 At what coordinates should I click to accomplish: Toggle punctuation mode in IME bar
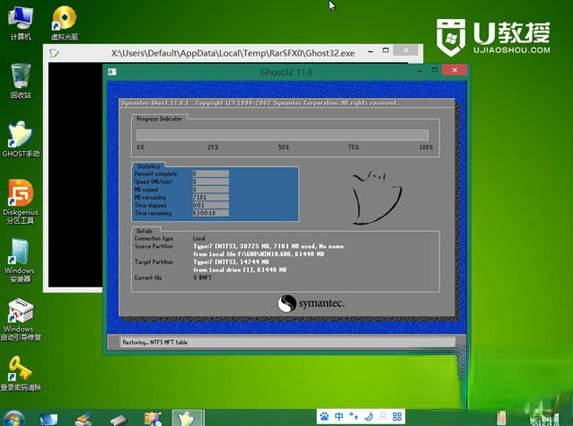[353, 417]
